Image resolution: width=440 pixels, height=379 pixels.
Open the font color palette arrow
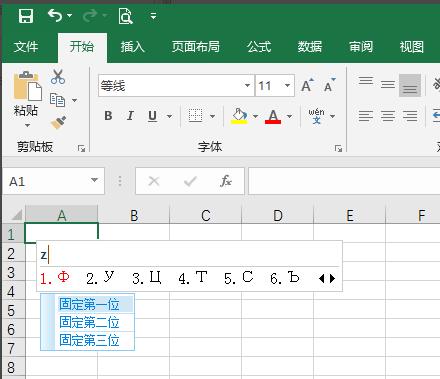coord(289,116)
